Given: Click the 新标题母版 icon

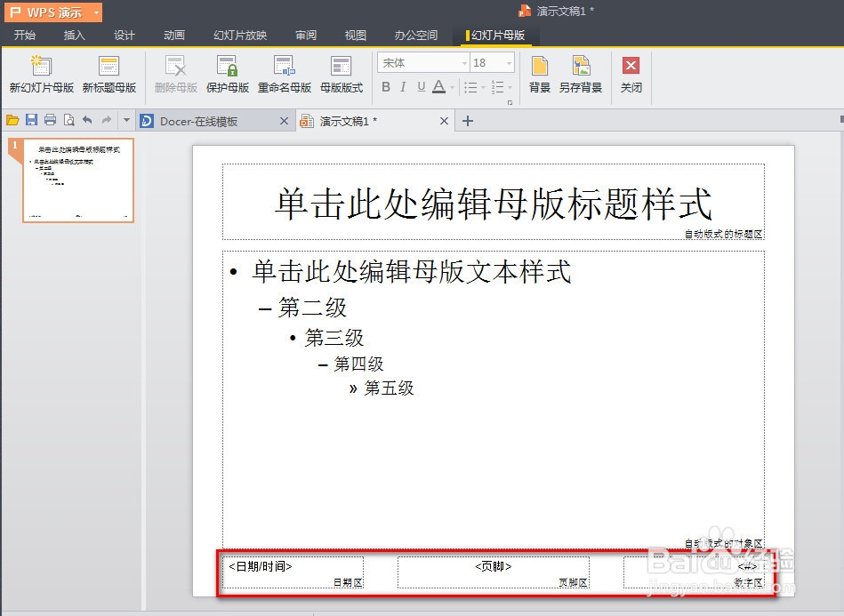Looking at the screenshot, I should [109, 73].
